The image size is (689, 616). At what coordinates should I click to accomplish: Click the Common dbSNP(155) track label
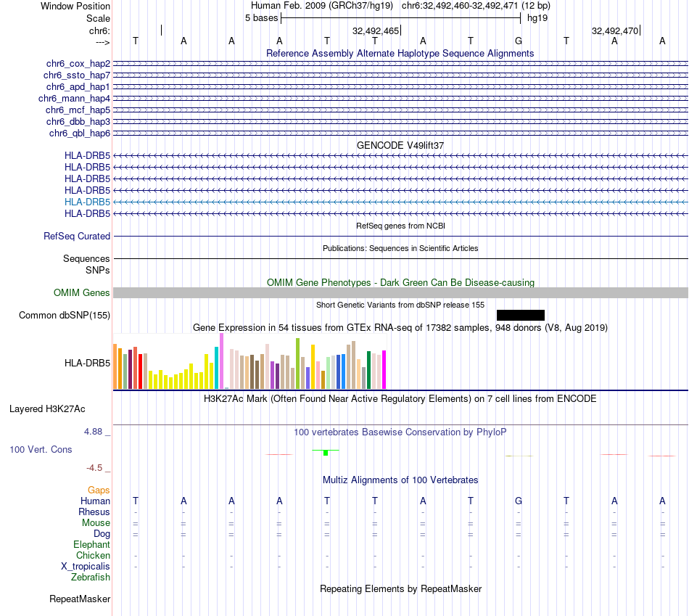pos(65,315)
